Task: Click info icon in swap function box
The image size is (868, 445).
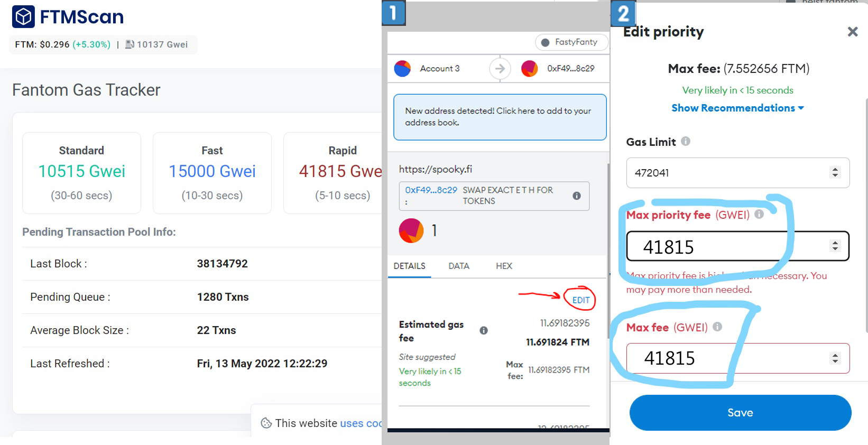Action: (x=577, y=196)
